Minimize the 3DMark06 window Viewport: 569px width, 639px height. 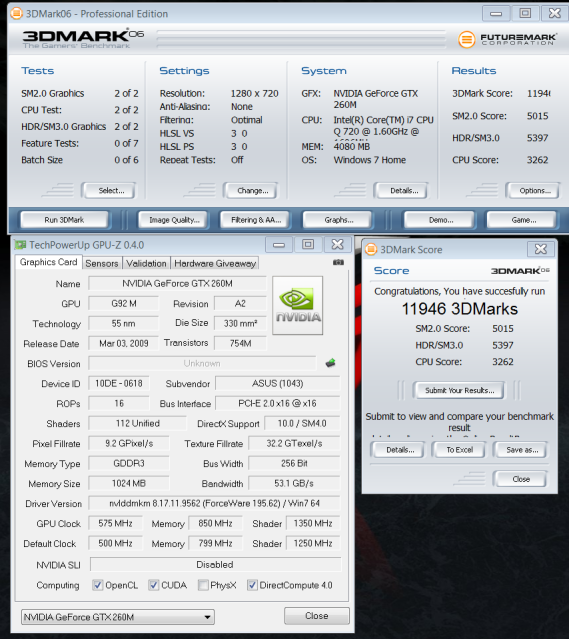[496, 13]
